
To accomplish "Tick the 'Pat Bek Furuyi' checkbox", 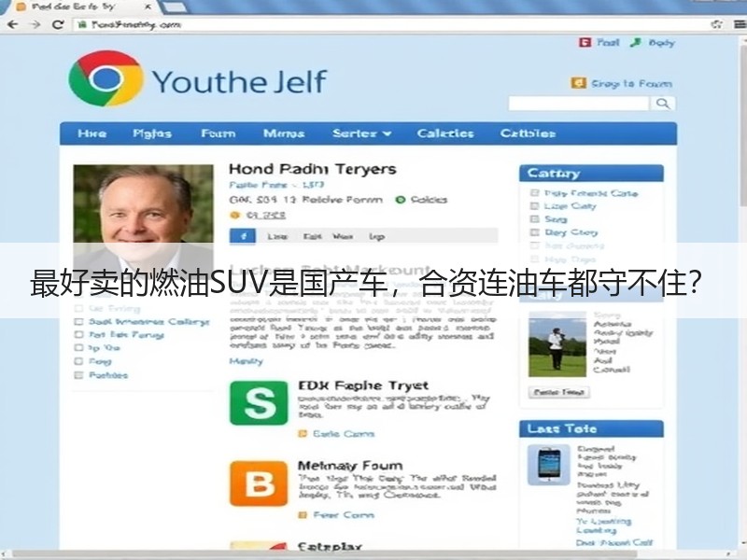I will pyautogui.click(x=79, y=334).
